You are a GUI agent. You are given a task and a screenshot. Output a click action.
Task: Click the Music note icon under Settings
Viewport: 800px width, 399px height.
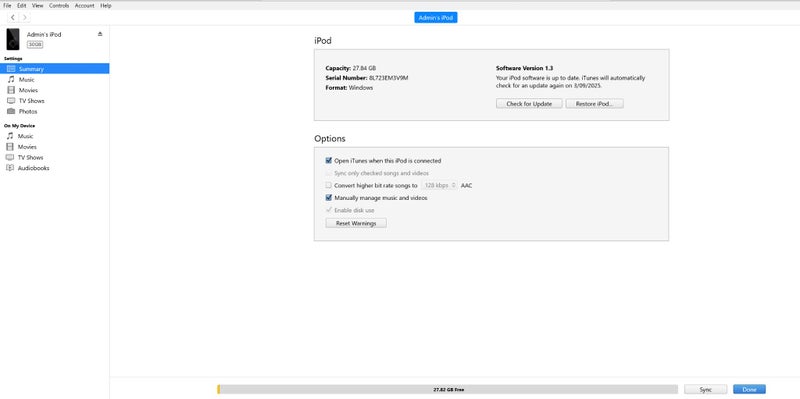pyautogui.click(x=11, y=80)
